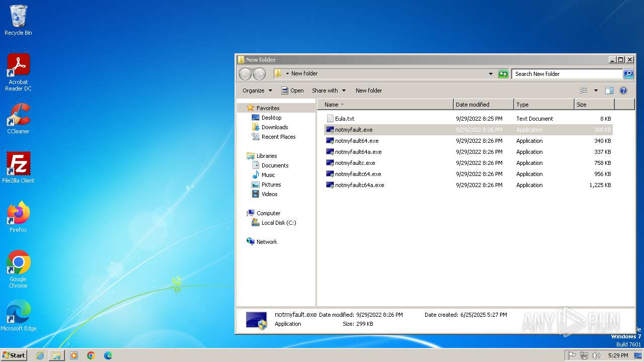Click the 1,225 KB size cell
Image resolution: width=644 pixels, height=362 pixels.
pyautogui.click(x=600, y=185)
